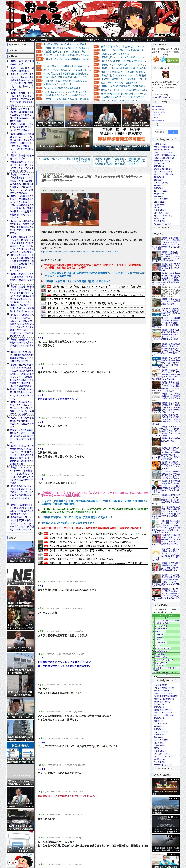Open previous article link about ソウル中心部
This screenshot has width=186, height=868.
pos(64,160)
